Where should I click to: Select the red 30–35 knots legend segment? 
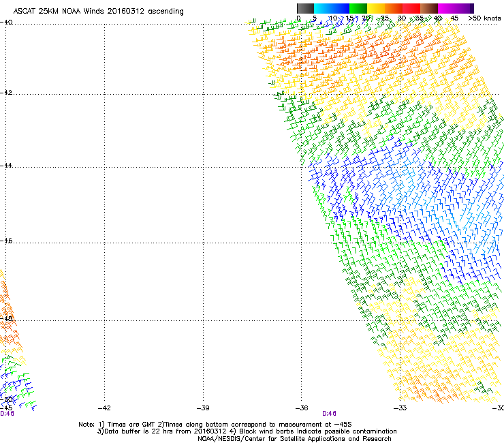[x=411, y=8]
